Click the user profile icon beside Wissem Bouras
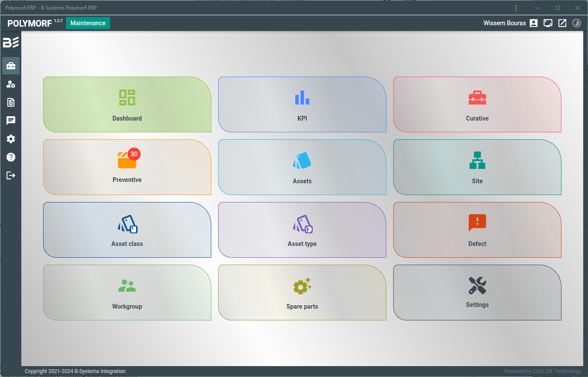 [534, 23]
